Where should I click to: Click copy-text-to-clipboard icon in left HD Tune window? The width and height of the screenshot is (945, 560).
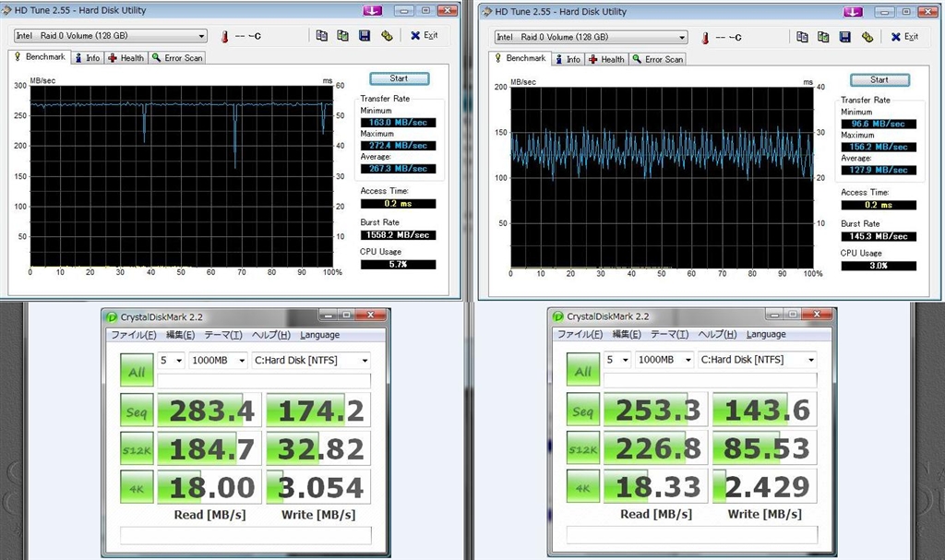321,36
